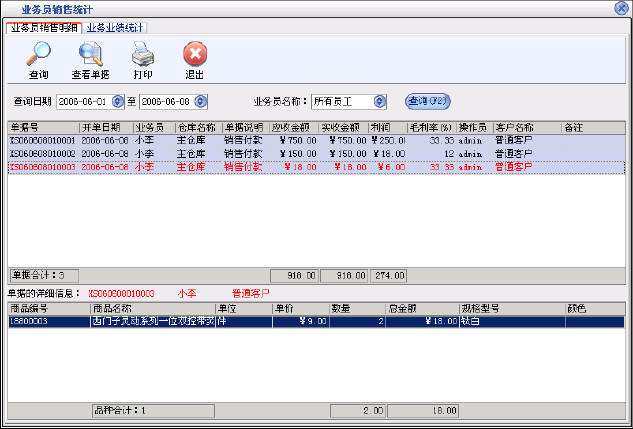Expand the 业务员名称 employee dropdown
Screen dimensions: 633x429
click(x=378, y=101)
